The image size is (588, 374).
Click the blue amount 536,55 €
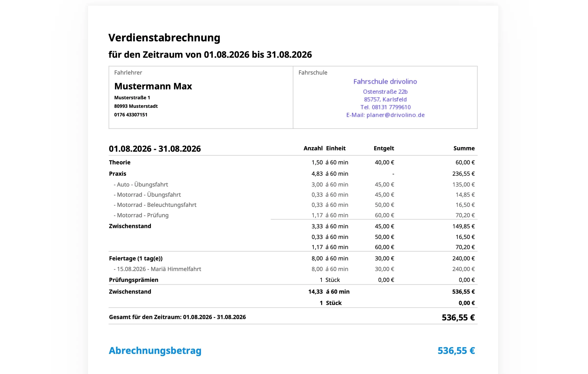[x=456, y=351]
